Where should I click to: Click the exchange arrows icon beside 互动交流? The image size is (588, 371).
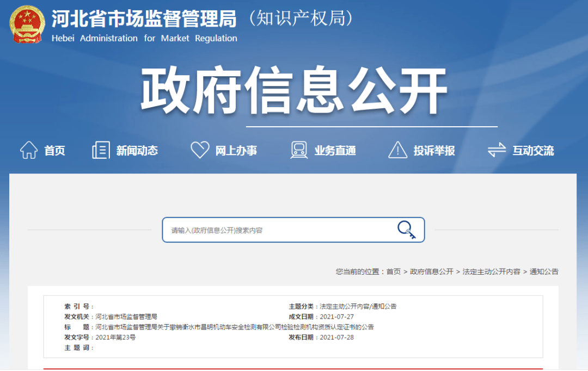pyautogui.click(x=497, y=150)
